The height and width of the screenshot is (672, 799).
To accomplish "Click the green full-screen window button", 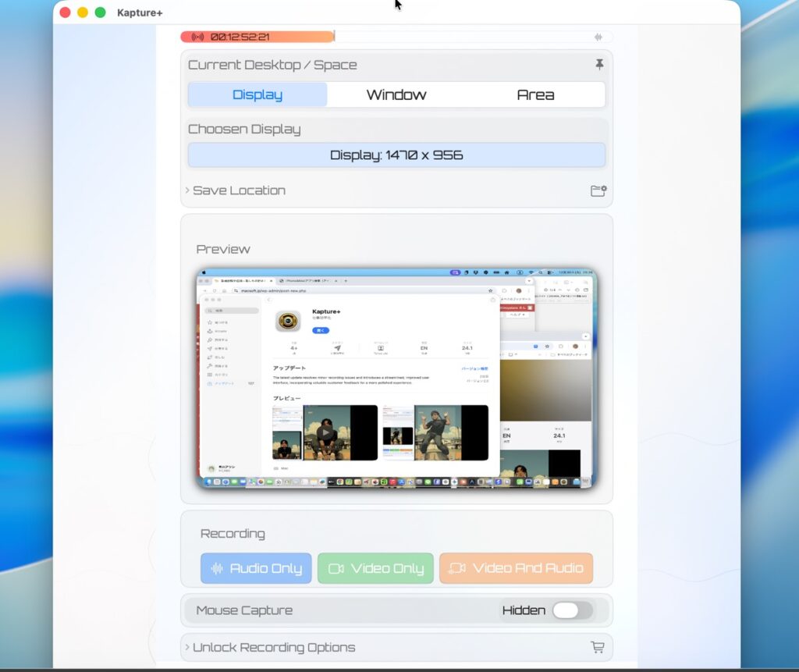I will [x=100, y=12].
